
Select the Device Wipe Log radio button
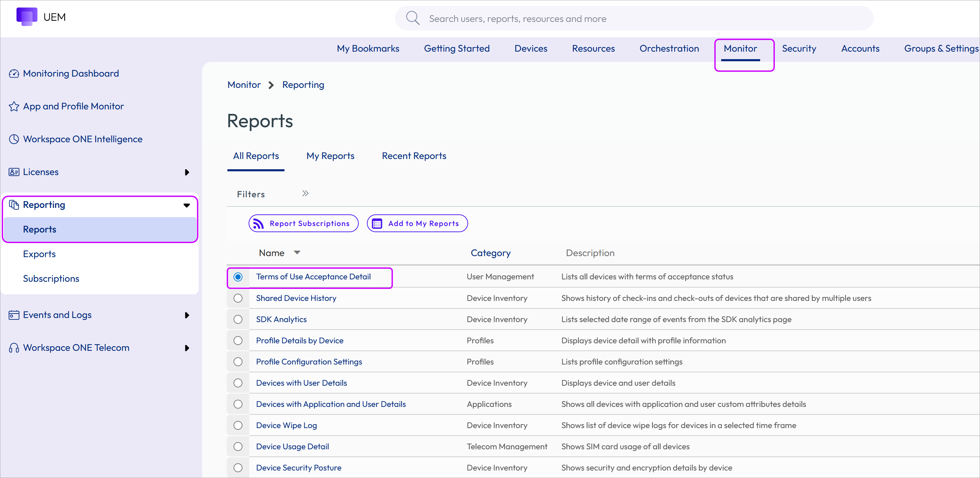(x=238, y=426)
